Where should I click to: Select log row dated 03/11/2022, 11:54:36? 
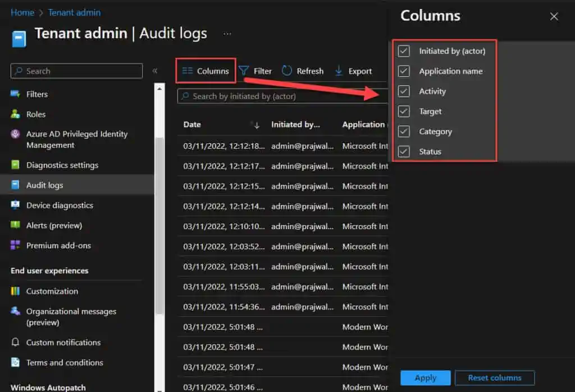point(283,307)
